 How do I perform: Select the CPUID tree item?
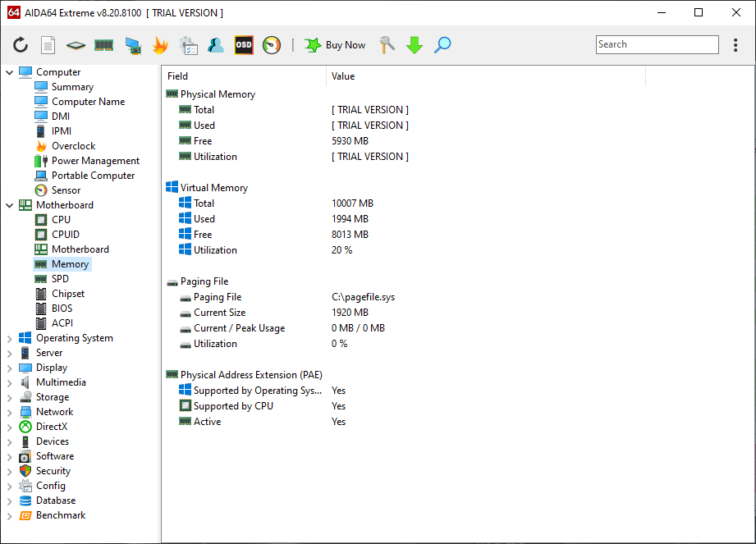point(65,235)
